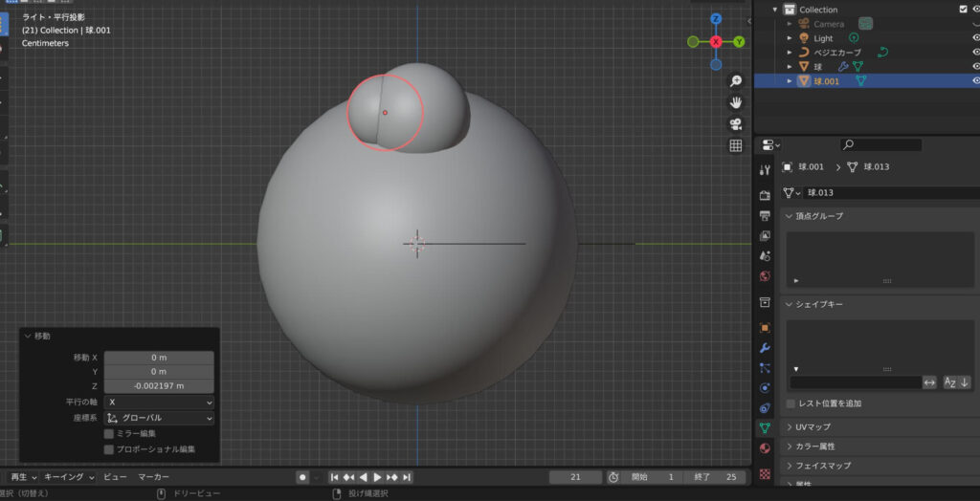Open the 座標系 グローバル dropdown
Screen dimensions: 980x501
coord(159,418)
